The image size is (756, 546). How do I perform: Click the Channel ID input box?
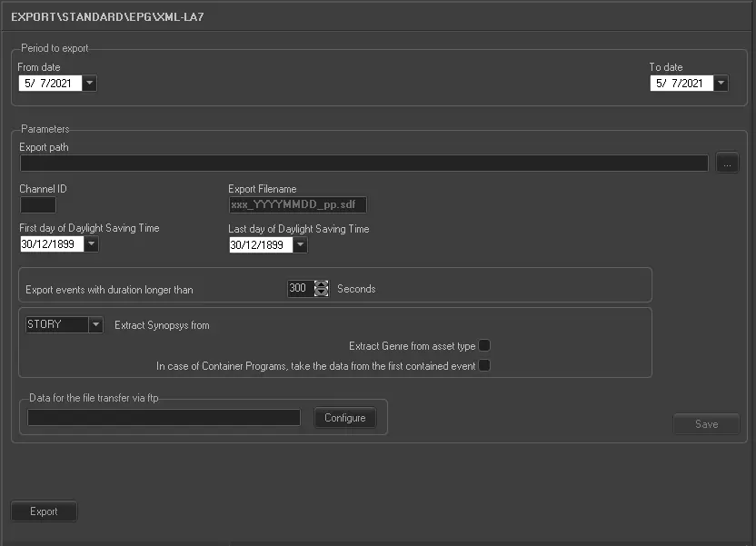37,205
